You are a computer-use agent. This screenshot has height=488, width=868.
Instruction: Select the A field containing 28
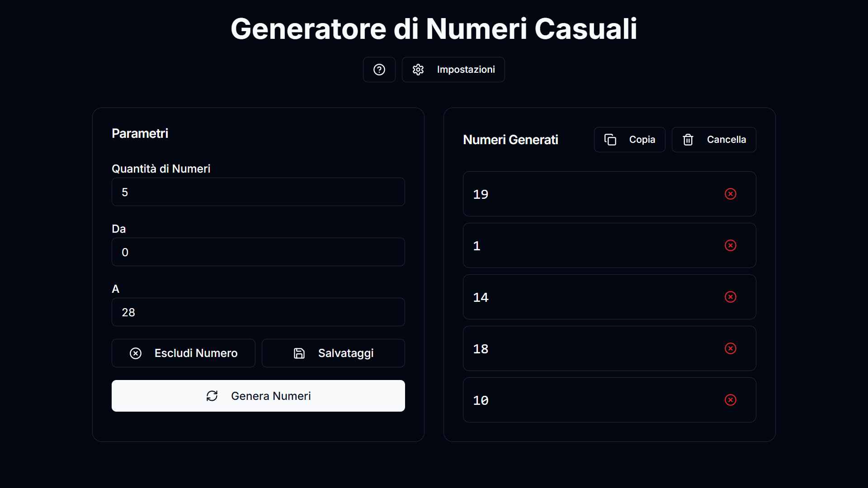(258, 312)
